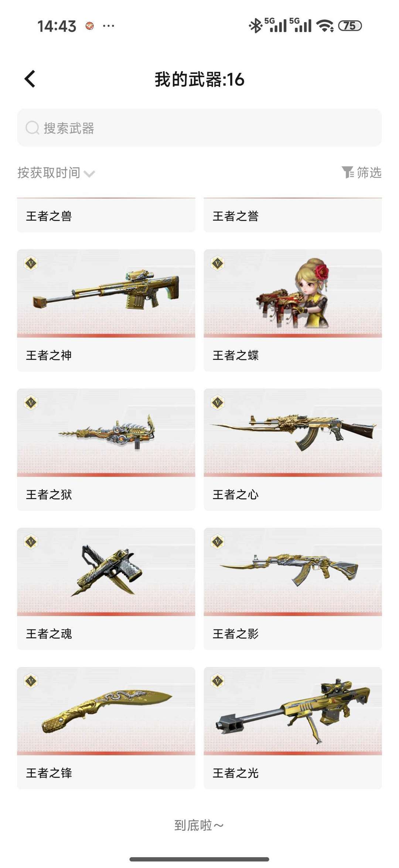Select the 王者之光 sniper image
This screenshot has height=868, width=399.
point(293,711)
